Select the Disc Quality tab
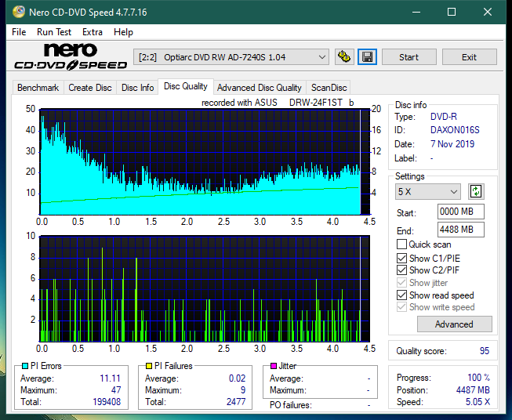Viewport: 512px width, 420px height. 186,86
